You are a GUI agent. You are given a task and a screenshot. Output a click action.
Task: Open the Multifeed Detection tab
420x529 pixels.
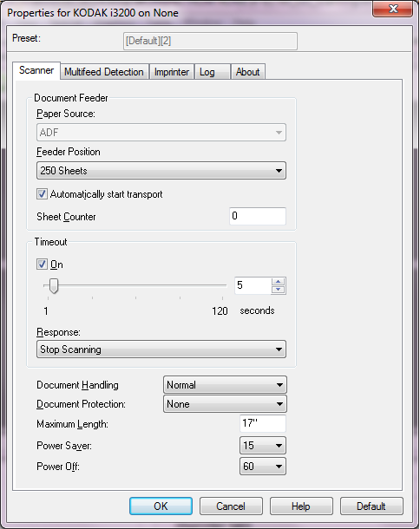104,72
